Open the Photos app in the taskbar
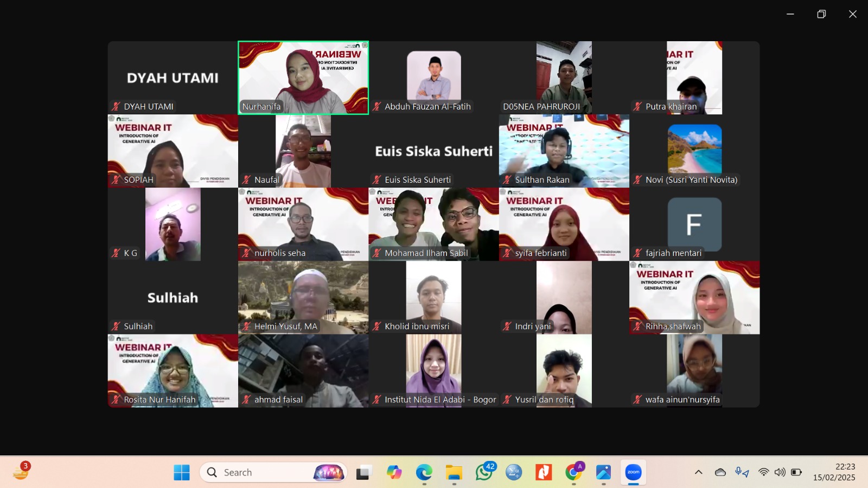The width and height of the screenshot is (868, 488). 603,472
